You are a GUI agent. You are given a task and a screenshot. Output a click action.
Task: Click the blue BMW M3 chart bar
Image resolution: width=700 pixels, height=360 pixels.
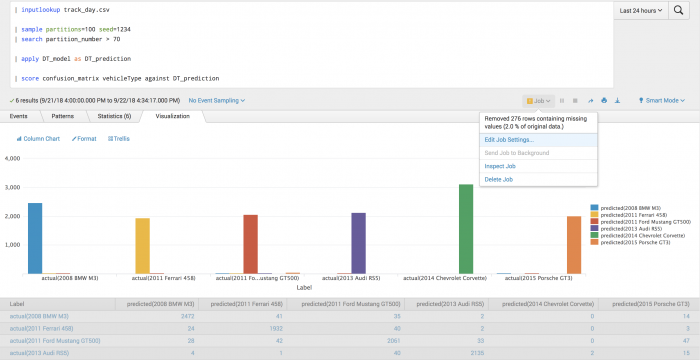click(35, 239)
